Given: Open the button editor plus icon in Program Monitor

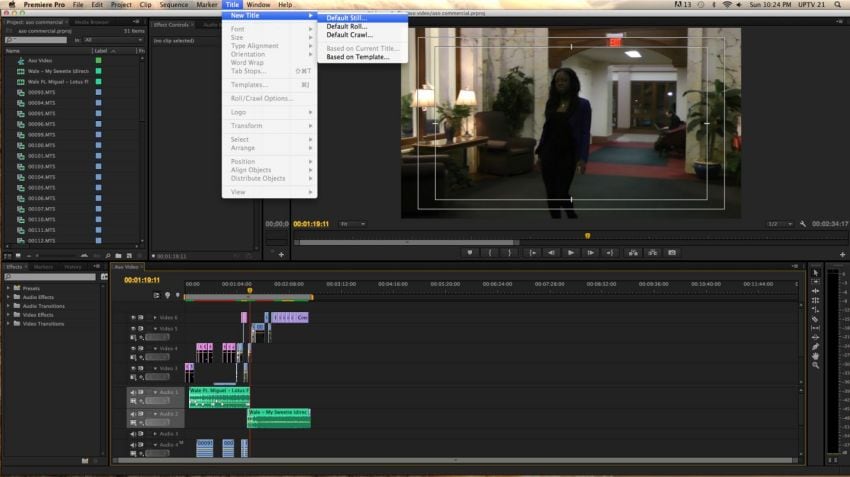Looking at the screenshot, I should tap(842, 254).
